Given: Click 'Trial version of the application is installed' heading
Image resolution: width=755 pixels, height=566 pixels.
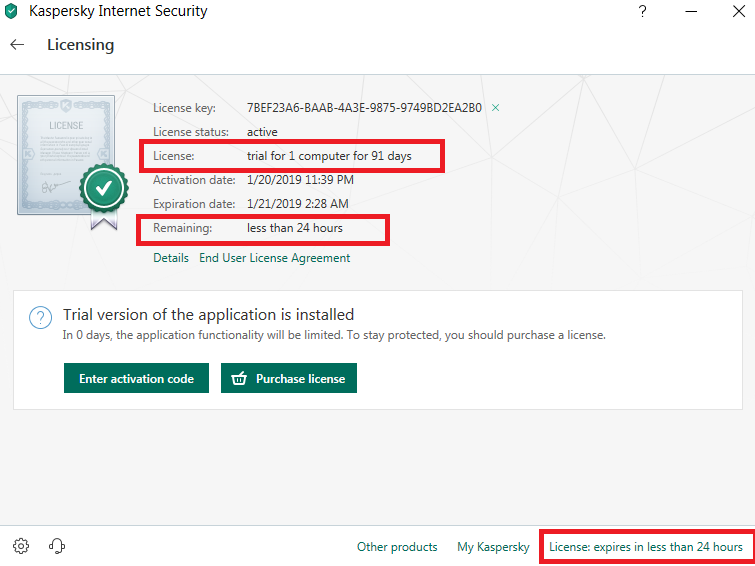Looking at the screenshot, I should pos(208,315).
